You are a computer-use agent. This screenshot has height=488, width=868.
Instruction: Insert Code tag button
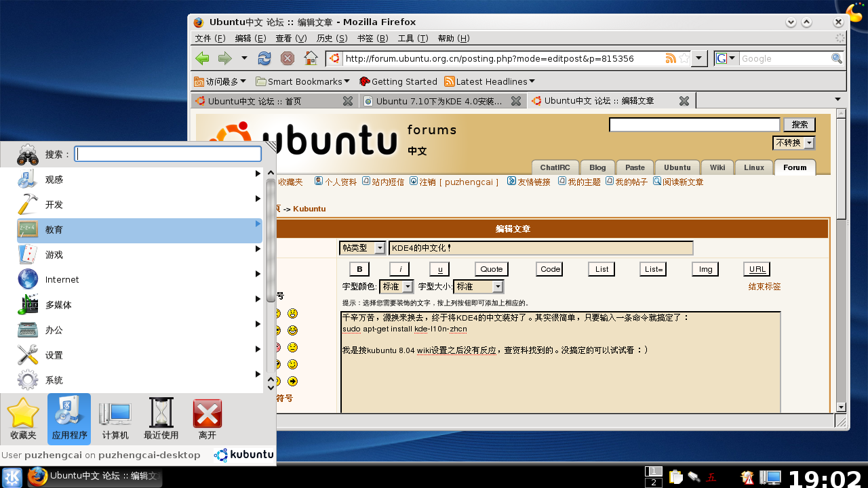(549, 269)
